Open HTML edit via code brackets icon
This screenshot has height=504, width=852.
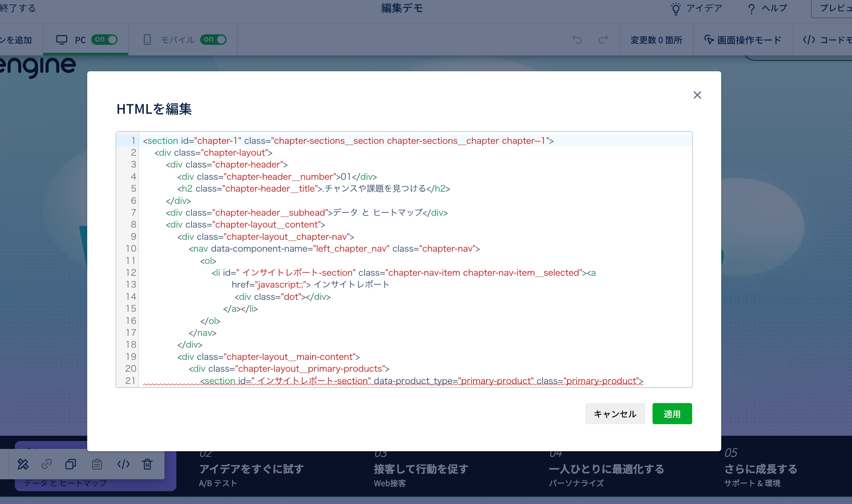(123, 464)
